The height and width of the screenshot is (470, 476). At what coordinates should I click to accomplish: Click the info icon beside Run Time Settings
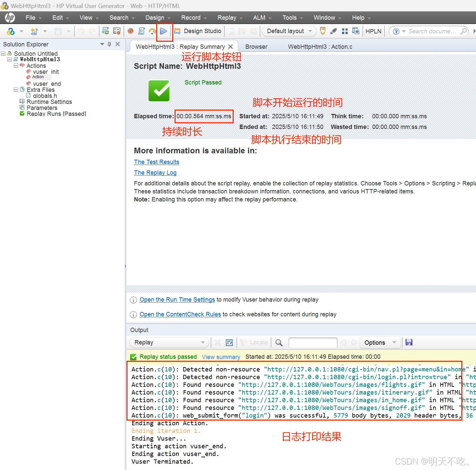[x=133, y=300]
